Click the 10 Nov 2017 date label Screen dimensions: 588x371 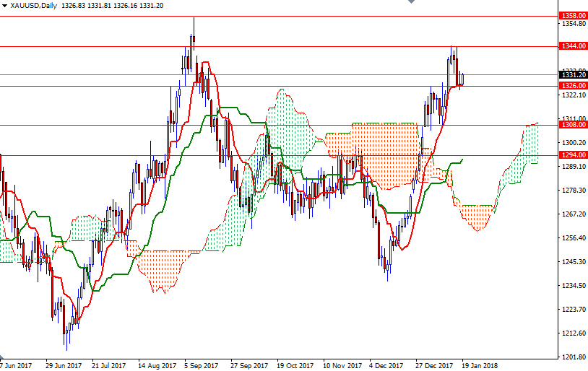(342, 366)
